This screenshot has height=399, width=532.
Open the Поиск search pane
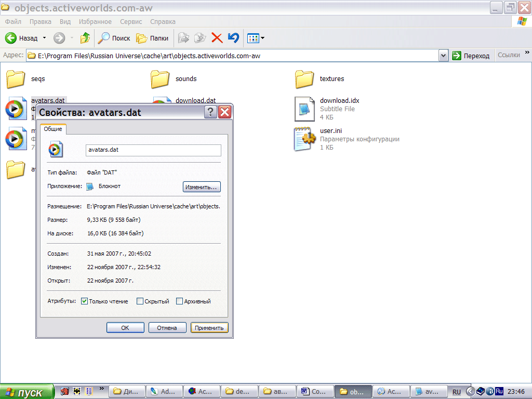114,38
